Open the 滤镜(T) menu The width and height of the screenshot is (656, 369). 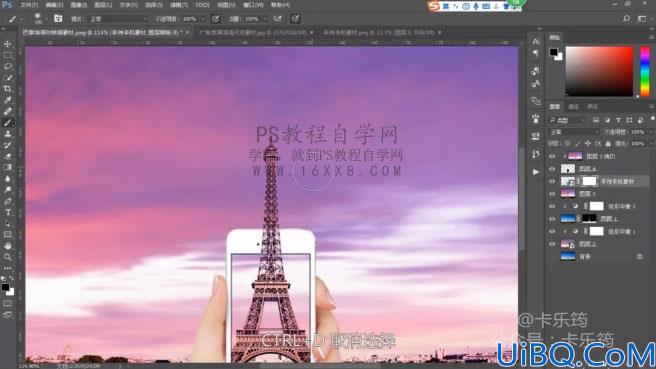click(x=179, y=5)
